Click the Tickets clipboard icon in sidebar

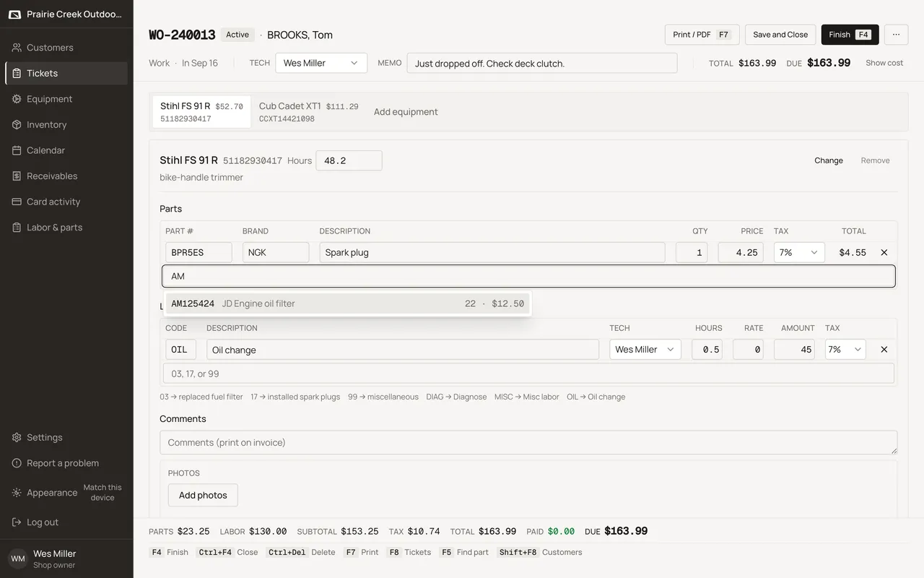tap(17, 73)
